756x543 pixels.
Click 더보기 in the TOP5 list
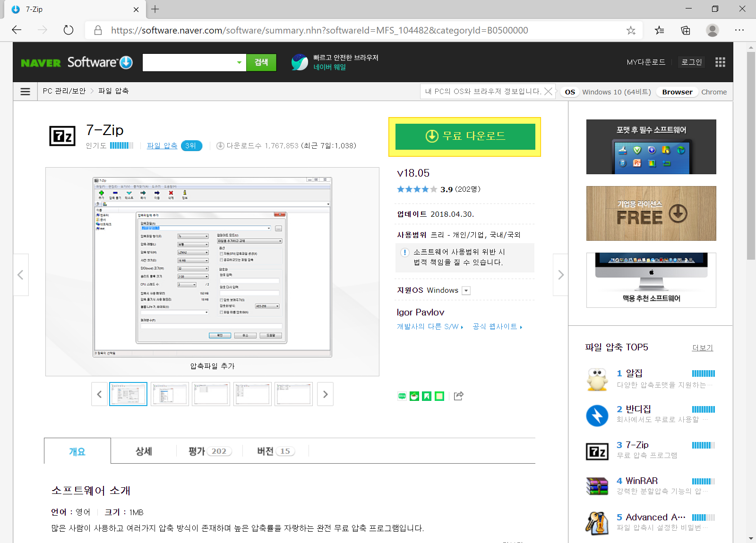pyautogui.click(x=703, y=348)
